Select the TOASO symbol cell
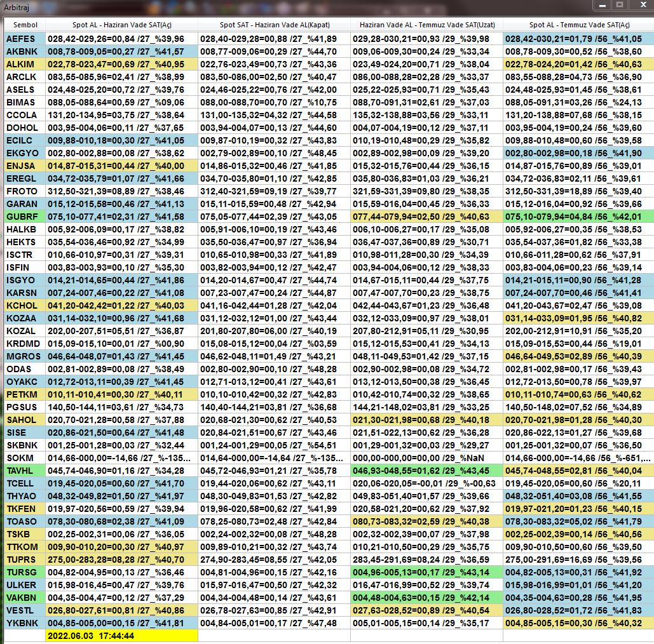This screenshot has width=654, height=644. click(25, 522)
